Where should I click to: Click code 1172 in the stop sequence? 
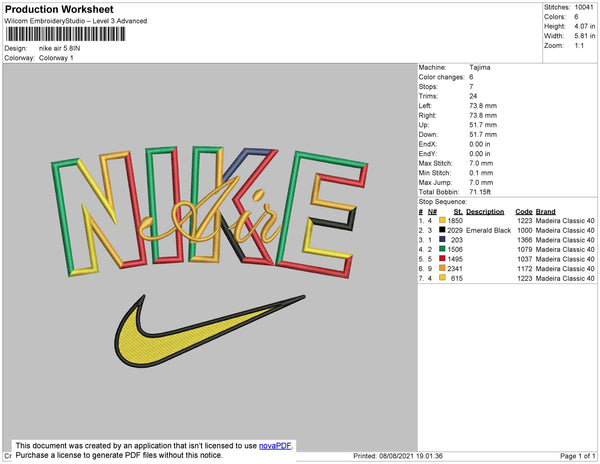pyautogui.click(x=524, y=269)
